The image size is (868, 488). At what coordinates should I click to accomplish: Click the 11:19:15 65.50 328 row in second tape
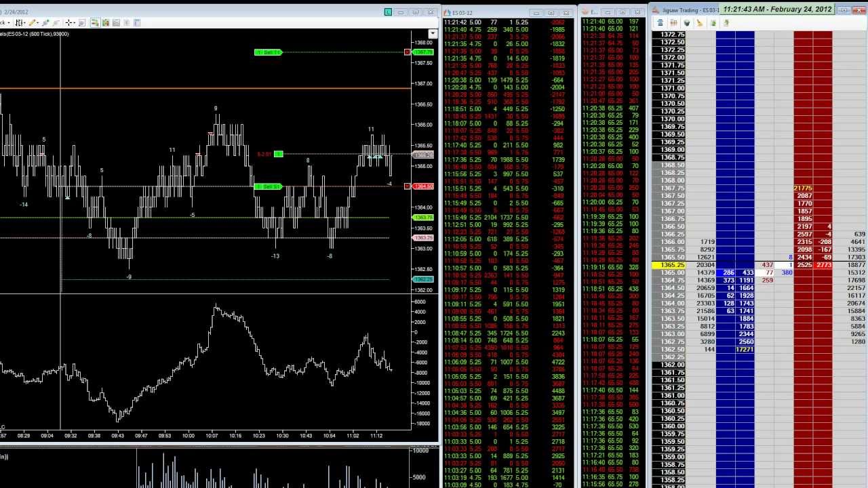click(x=611, y=268)
